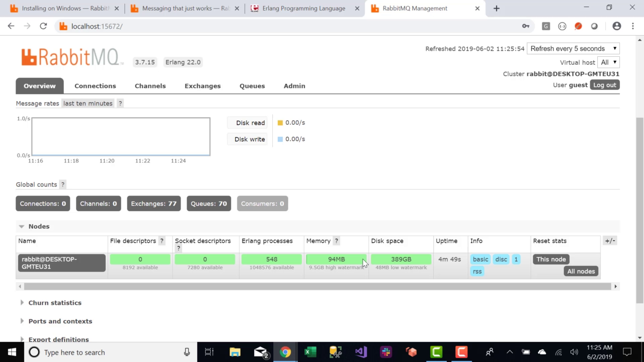This screenshot has height=362, width=644.
Task: Open the Channels tab
Action: point(150,86)
